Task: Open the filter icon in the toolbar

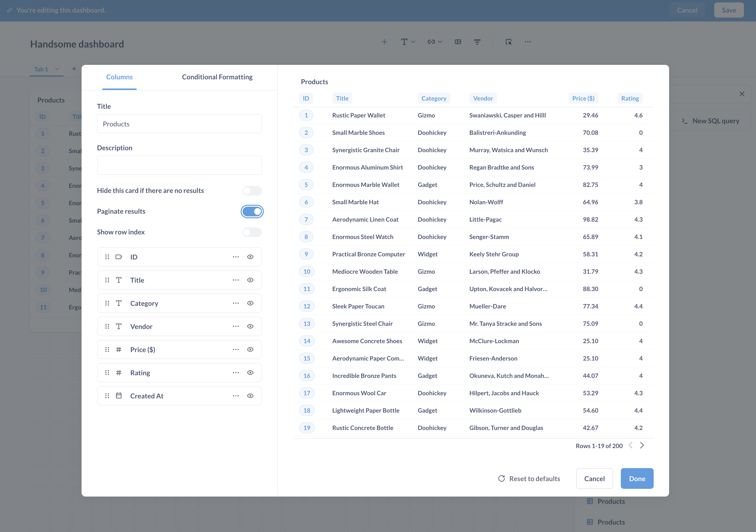Action: point(477,42)
